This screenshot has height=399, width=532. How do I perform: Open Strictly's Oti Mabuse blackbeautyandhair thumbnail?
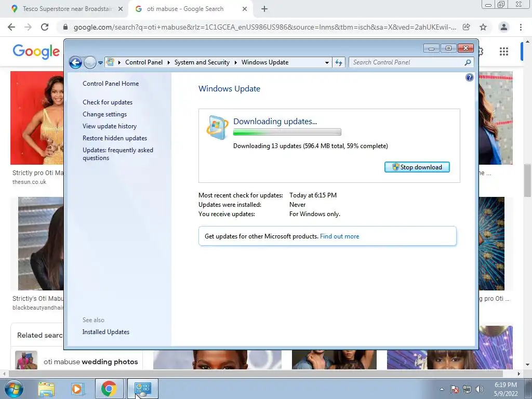pyautogui.click(x=41, y=244)
